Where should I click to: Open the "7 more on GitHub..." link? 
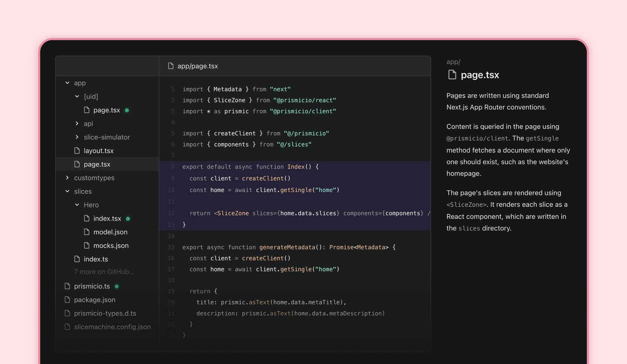[x=104, y=272]
